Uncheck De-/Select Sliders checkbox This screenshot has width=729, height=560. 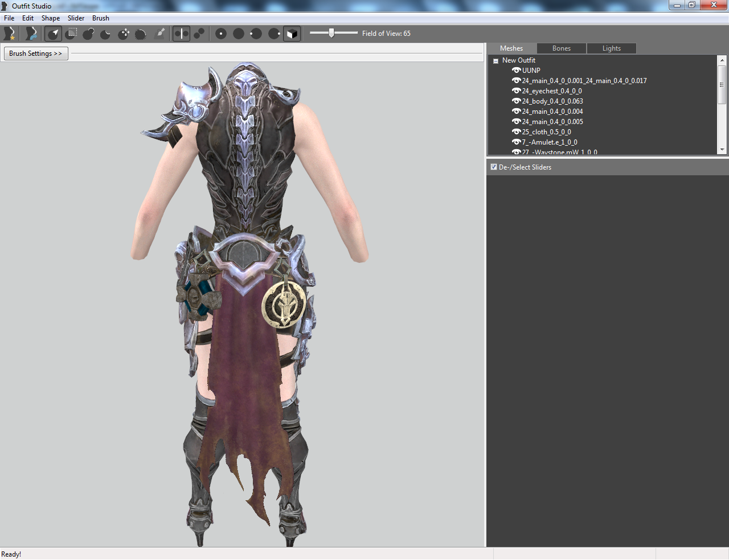pos(494,167)
